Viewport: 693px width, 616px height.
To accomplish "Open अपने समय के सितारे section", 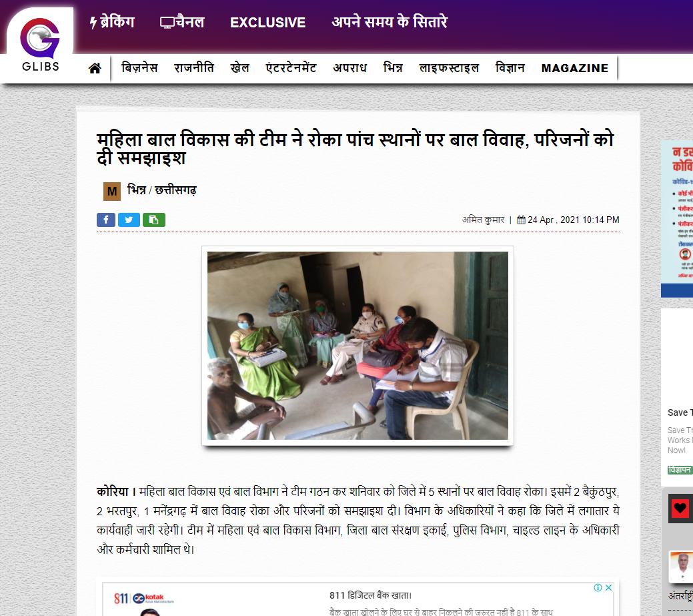I will (390, 21).
